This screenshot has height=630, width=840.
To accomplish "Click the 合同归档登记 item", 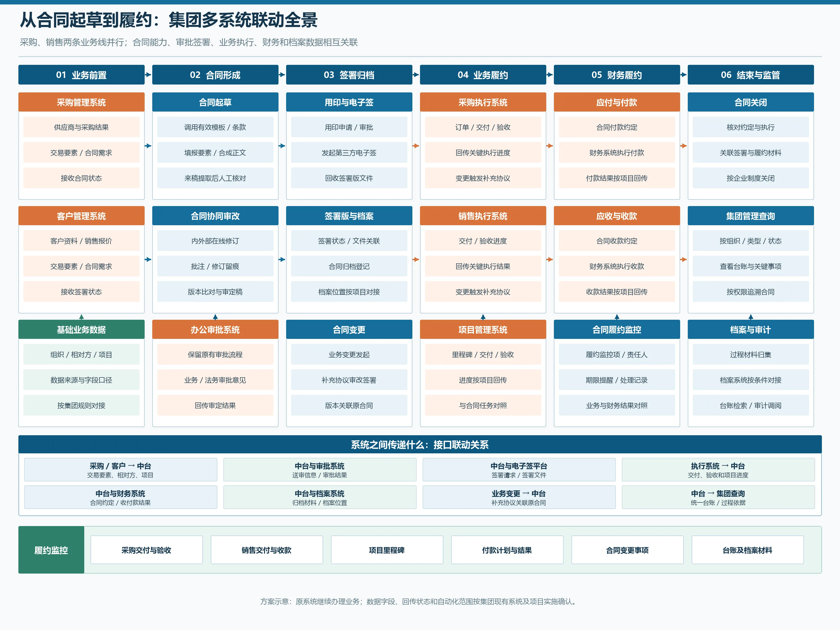I will tap(349, 266).
